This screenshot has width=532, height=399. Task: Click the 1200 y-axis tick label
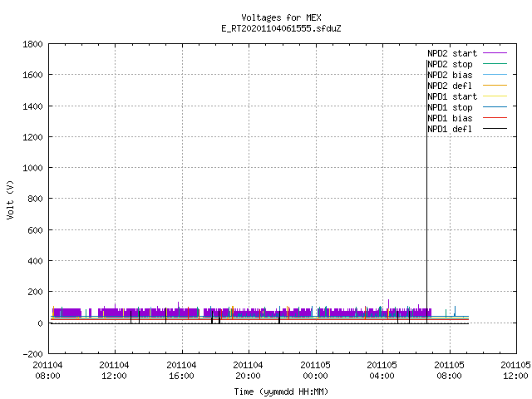coord(32,137)
